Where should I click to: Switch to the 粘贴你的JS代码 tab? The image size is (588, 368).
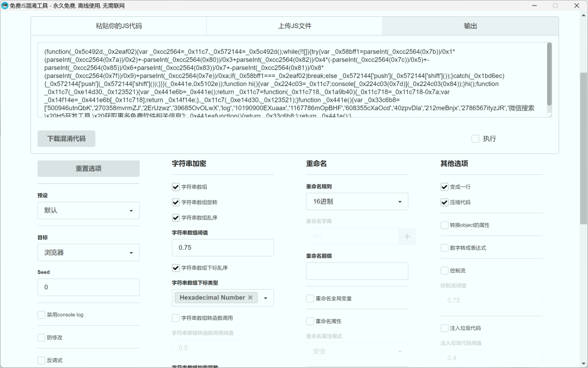[119, 26]
